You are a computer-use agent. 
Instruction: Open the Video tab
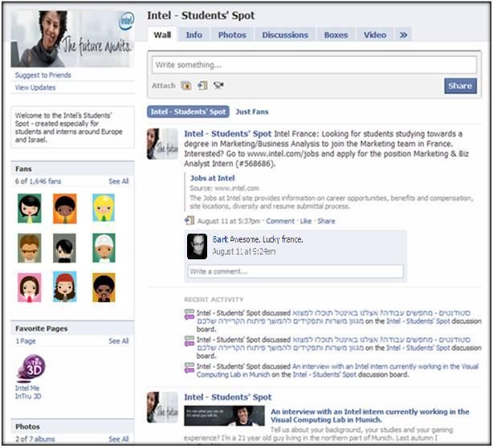375,35
